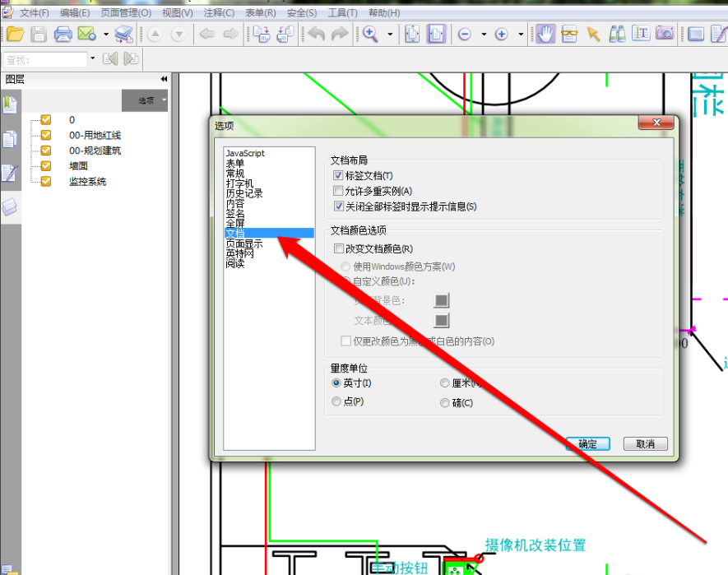Open the 工具(T) menu

343,12
